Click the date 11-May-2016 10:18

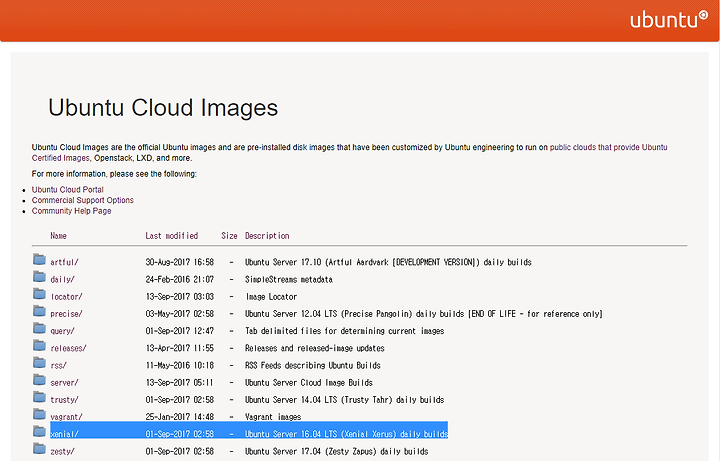click(x=180, y=365)
